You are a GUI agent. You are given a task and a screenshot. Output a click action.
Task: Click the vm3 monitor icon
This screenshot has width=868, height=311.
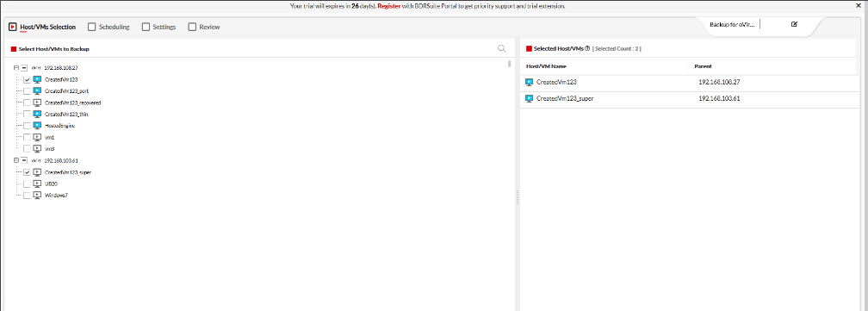click(x=37, y=149)
